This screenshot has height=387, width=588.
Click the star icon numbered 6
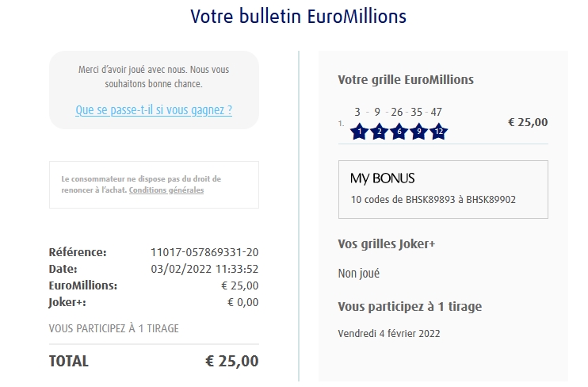[399, 132]
